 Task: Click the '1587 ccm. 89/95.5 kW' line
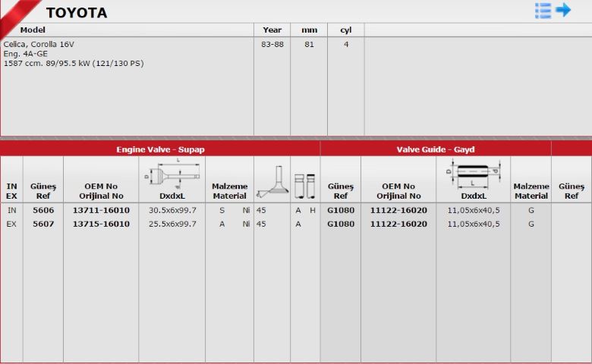(x=74, y=64)
